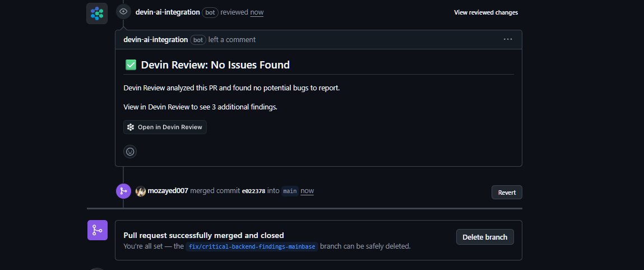Click the 'now' timestamp after reviewed
Image resolution: width=644 pixels, height=270 pixels.
tap(257, 12)
